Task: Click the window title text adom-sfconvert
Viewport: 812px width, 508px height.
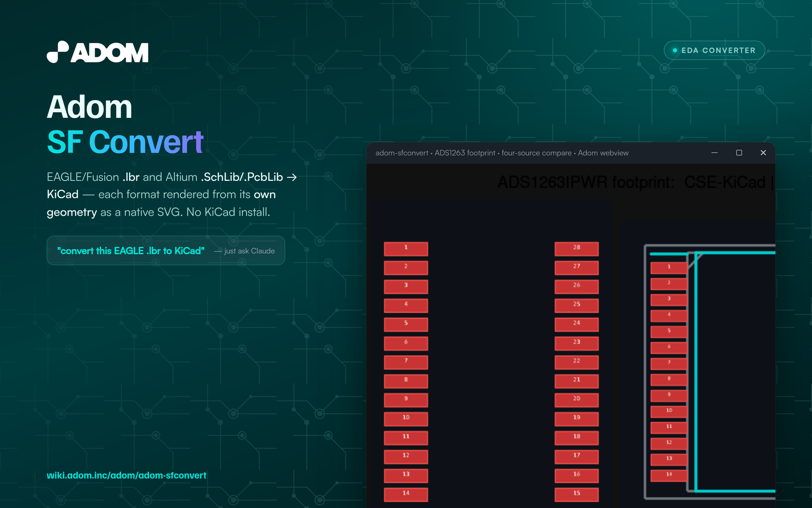Action: (402, 153)
